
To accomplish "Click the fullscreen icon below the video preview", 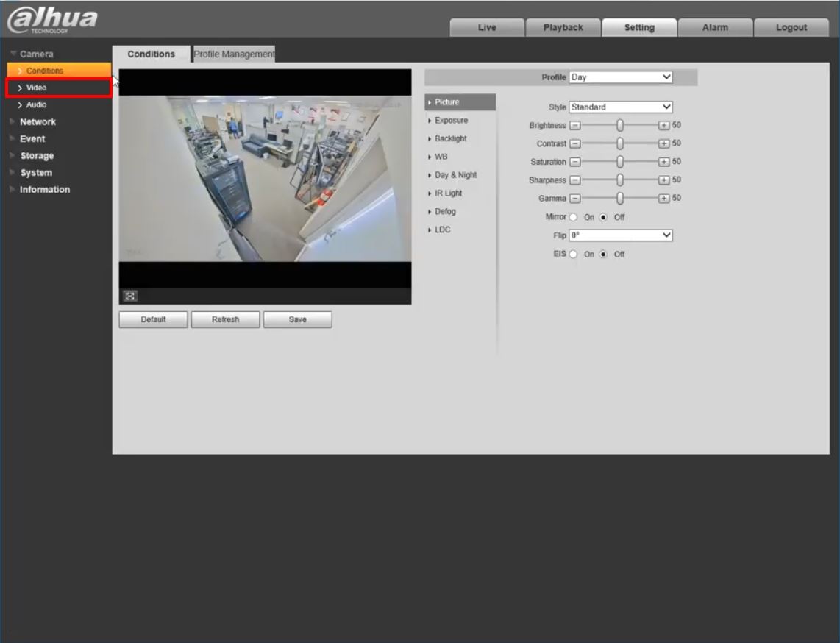I will (129, 296).
